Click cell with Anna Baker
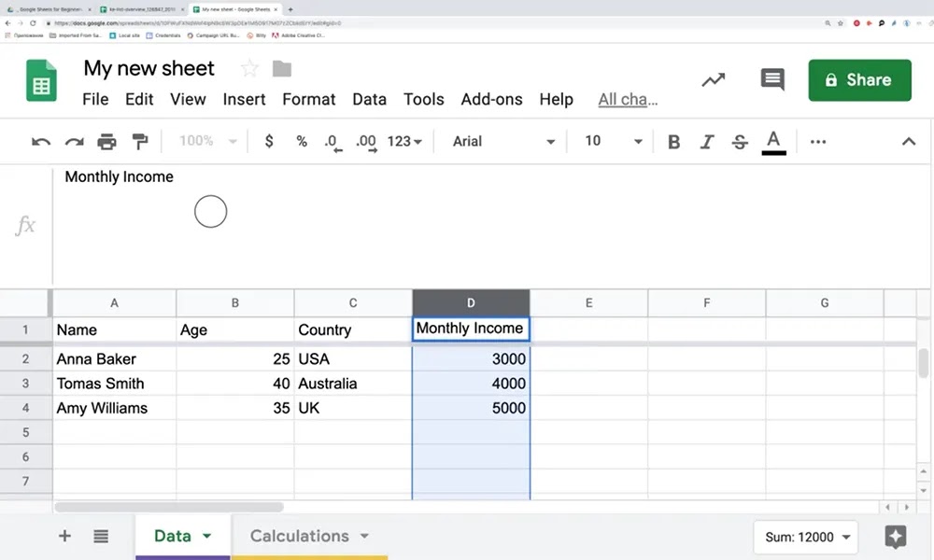 tap(114, 358)
